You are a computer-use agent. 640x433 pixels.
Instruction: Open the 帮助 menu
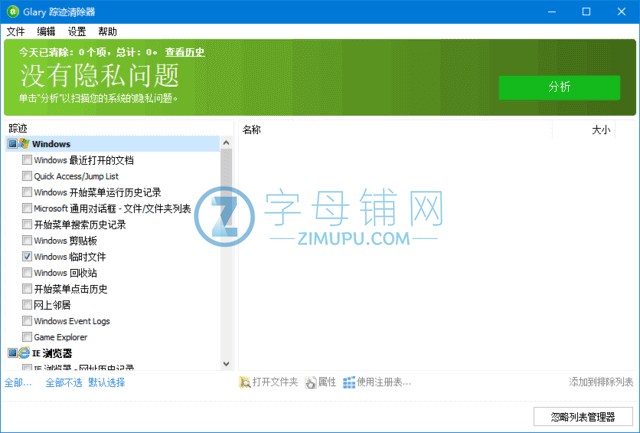tap(107, 31)
